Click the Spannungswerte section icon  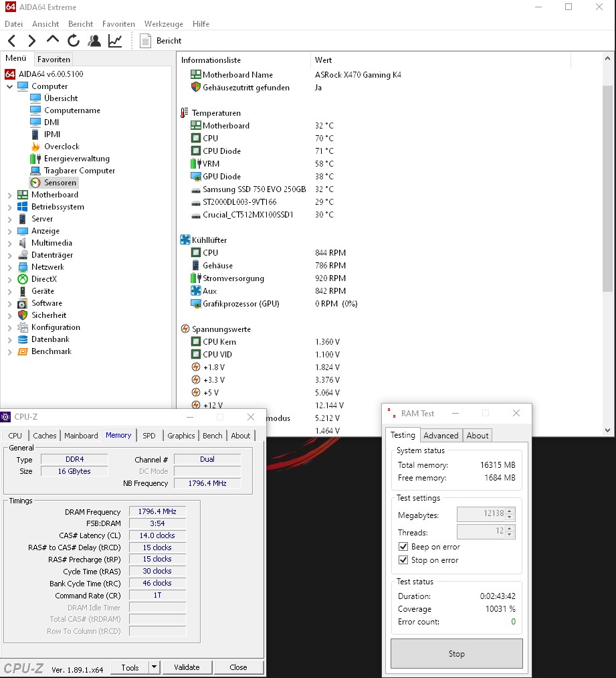[185, 329]
